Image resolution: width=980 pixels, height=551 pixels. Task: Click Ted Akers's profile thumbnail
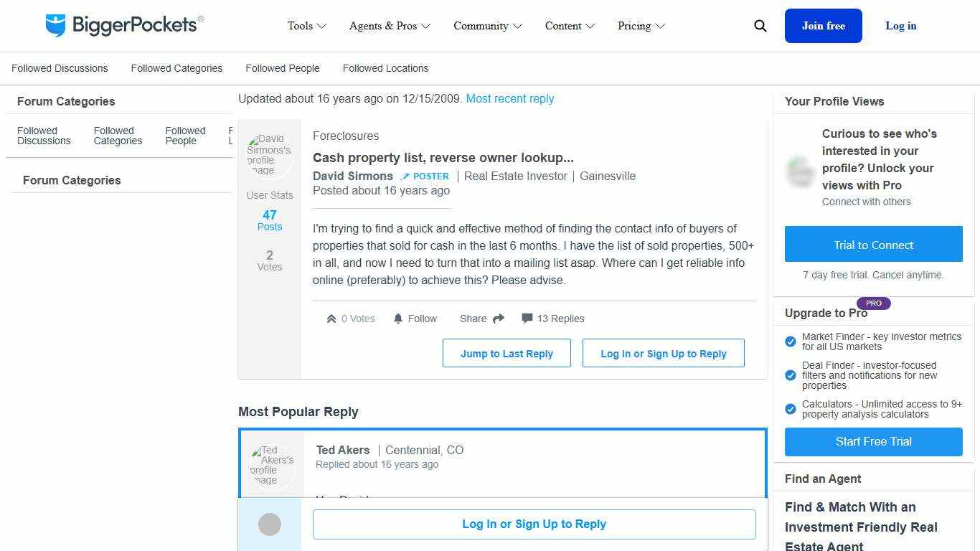tap(271, 466)
